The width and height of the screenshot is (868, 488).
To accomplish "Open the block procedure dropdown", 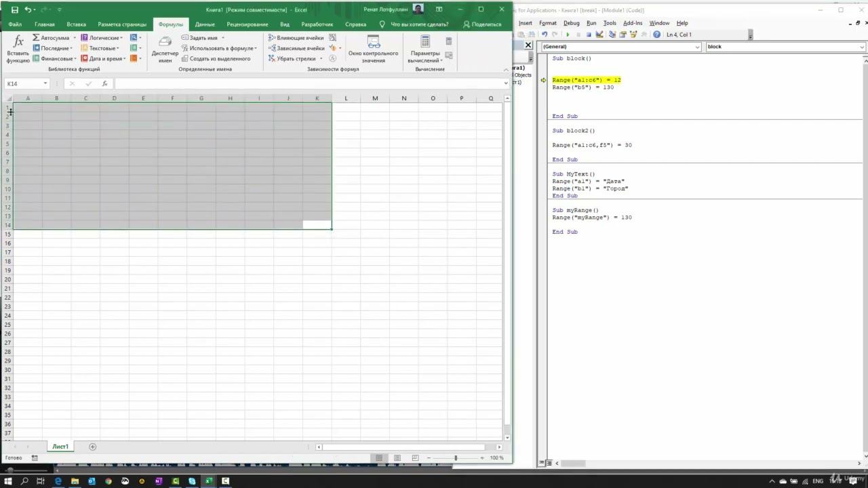I will [862, 47].
